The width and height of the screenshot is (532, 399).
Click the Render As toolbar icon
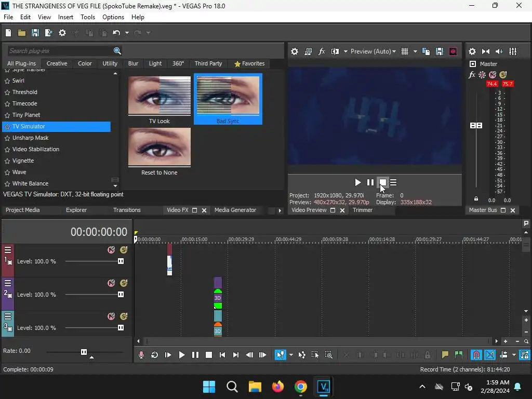click(x=48, y=33)
